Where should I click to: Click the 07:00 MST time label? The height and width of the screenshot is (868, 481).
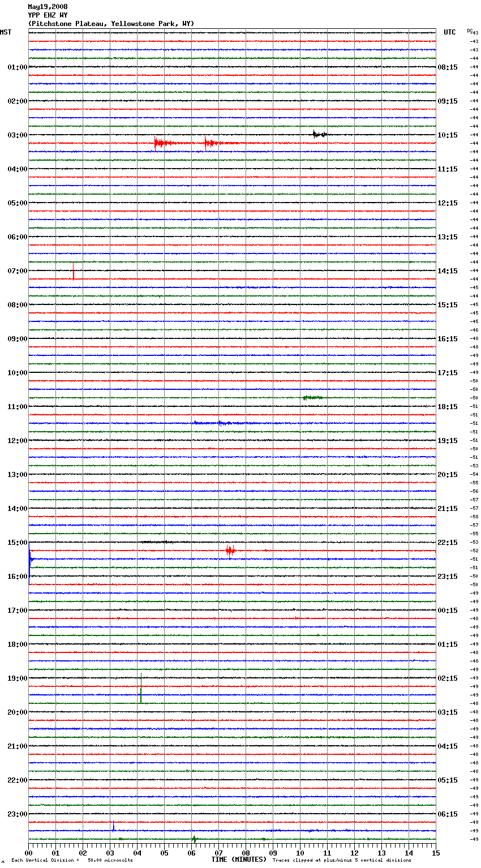click(x=18, y=271)
